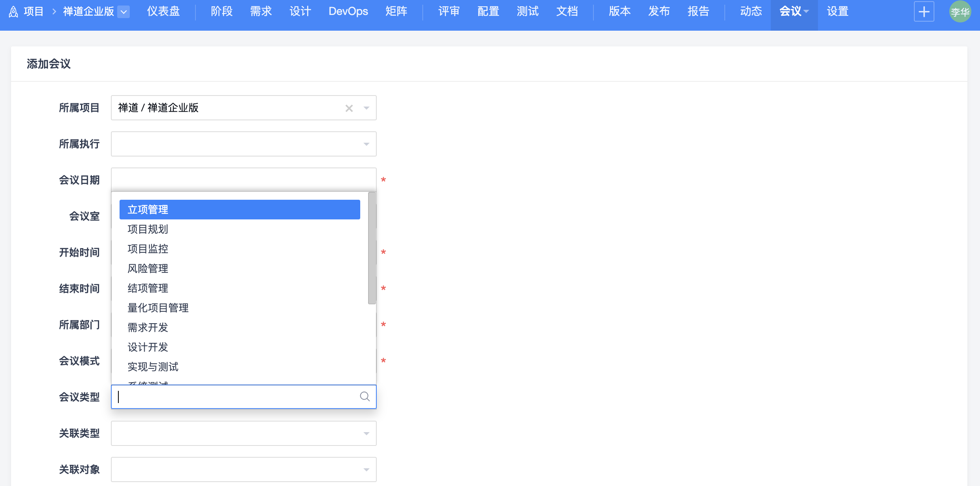Open the 所属执行 dropdown
The height and width of the screenshot is (486, 980).
coord(243,144)
